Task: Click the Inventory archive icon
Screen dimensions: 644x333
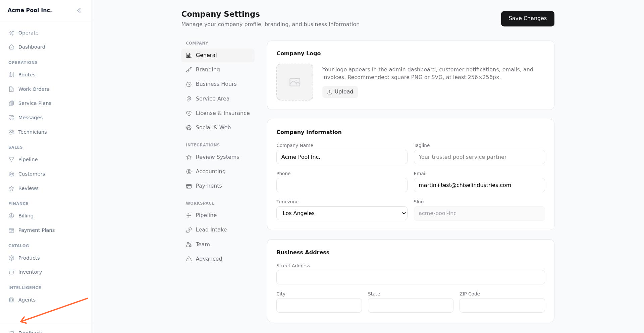Action: (11, 272)
